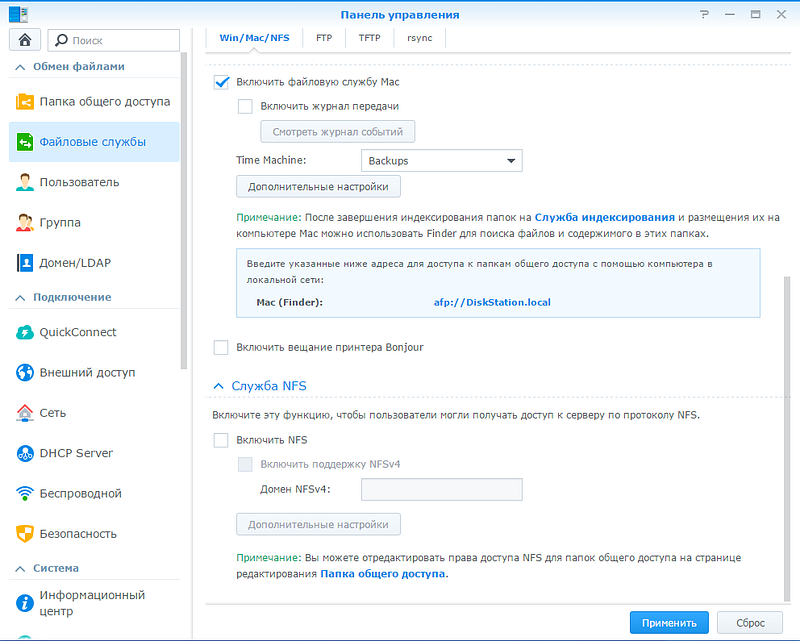The width and height of the screenshot is (800, 641).
Task: Open Mac Дополнительные настройки button
Action: coord(318,187)
